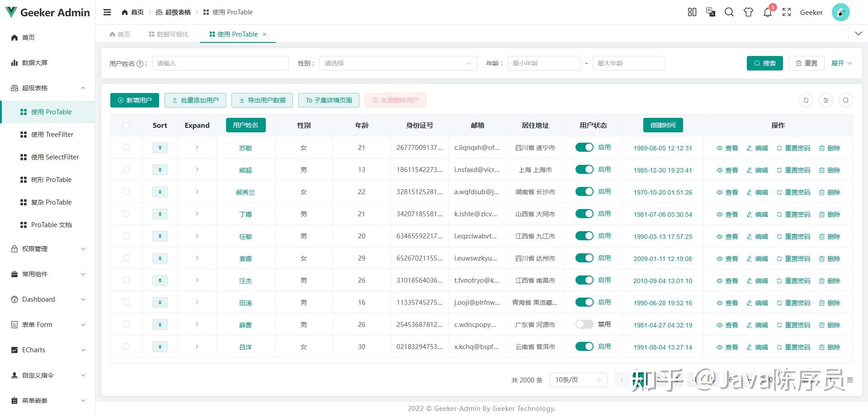868x415 pixels.
Task: Switch language with the translate icon
Action: coord(710,12)
